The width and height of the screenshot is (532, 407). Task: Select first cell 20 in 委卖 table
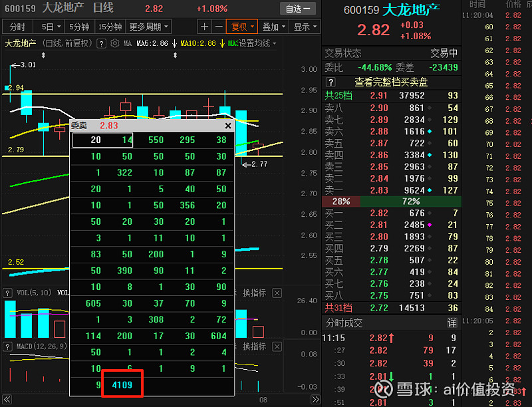pos(96,140)
